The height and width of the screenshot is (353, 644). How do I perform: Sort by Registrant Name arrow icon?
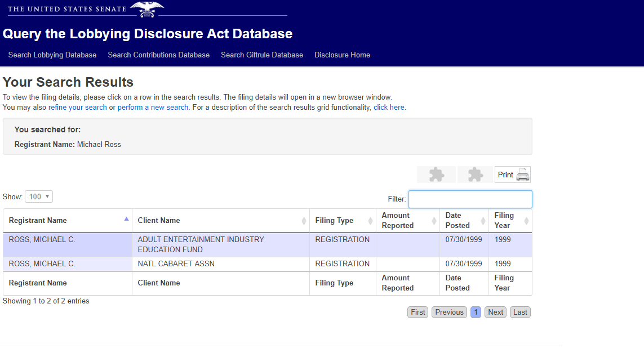126,220
